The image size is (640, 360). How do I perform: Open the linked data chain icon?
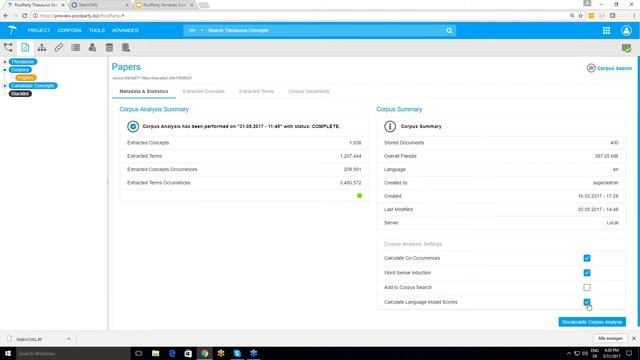coord(59,48)
